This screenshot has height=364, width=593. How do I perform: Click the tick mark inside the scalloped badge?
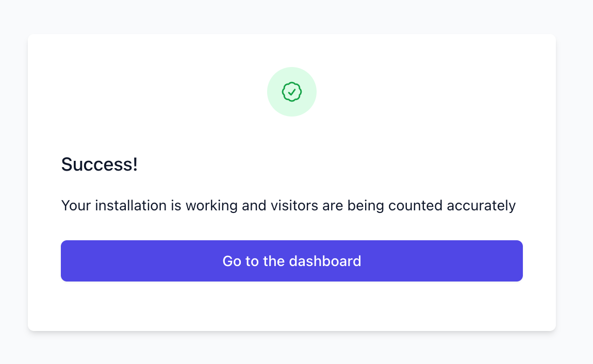(292, 92)
